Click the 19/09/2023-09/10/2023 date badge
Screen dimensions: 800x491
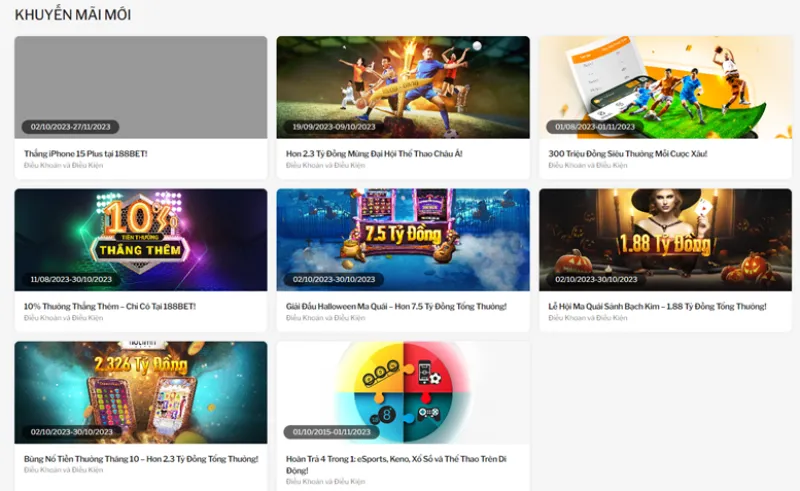[x=334, y=127]
